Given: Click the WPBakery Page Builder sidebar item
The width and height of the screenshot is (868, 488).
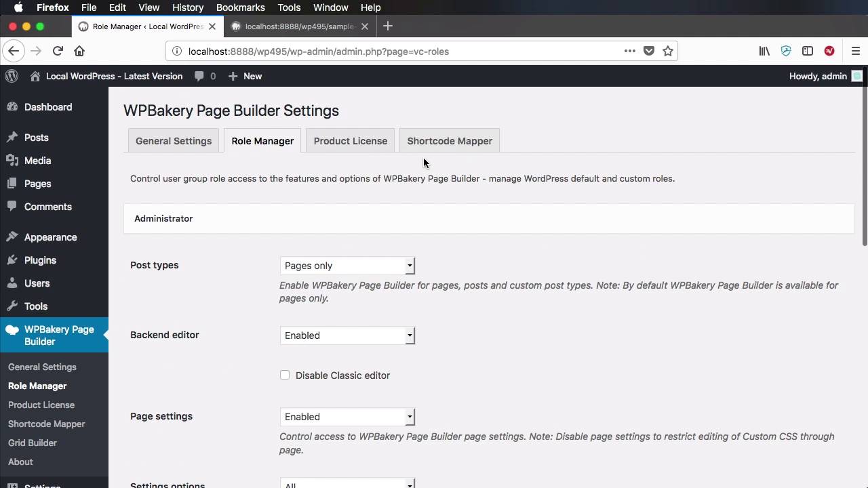Looking at the screenshot, I should point(54,335).
